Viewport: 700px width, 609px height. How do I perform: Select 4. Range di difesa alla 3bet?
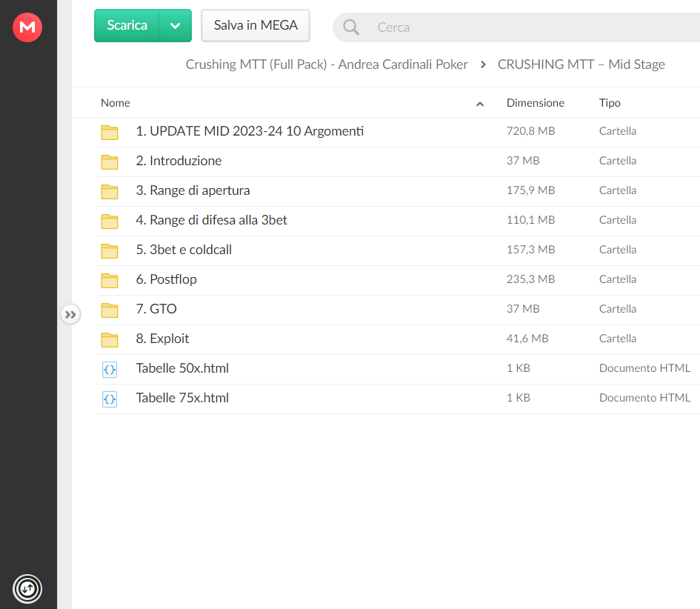398,221
